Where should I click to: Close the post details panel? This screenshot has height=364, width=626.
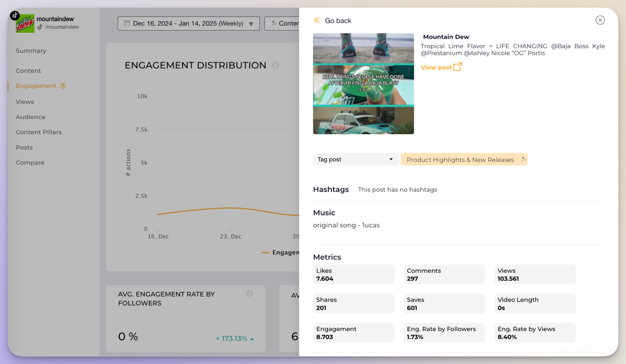pos(600,20)
